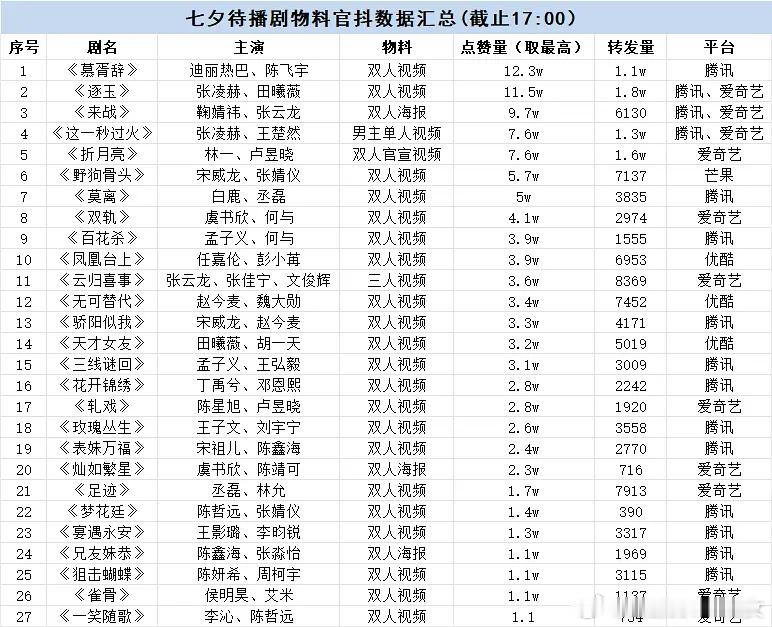Click the cast cell '任嘉伦、彭小苒'
772x627 pixels.
click(249, 259)
